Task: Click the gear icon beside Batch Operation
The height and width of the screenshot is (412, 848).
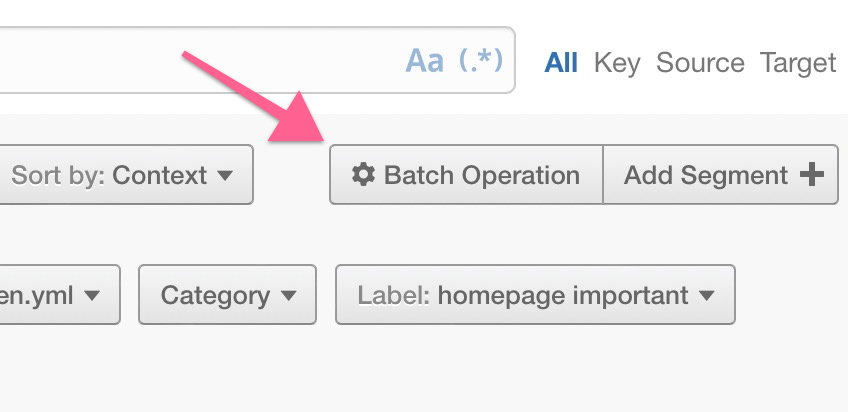Action: click(364, 175)
